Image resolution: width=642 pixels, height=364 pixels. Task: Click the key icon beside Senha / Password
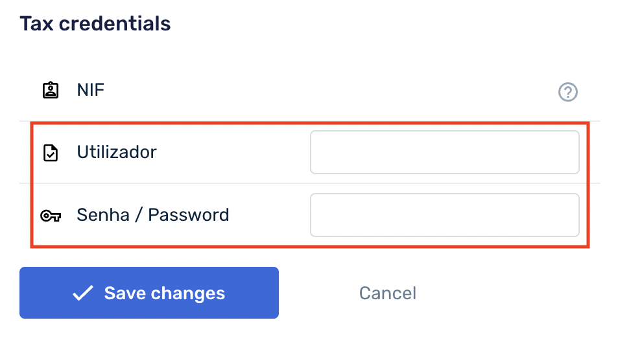pyautogui.click(x=51, y=216)
